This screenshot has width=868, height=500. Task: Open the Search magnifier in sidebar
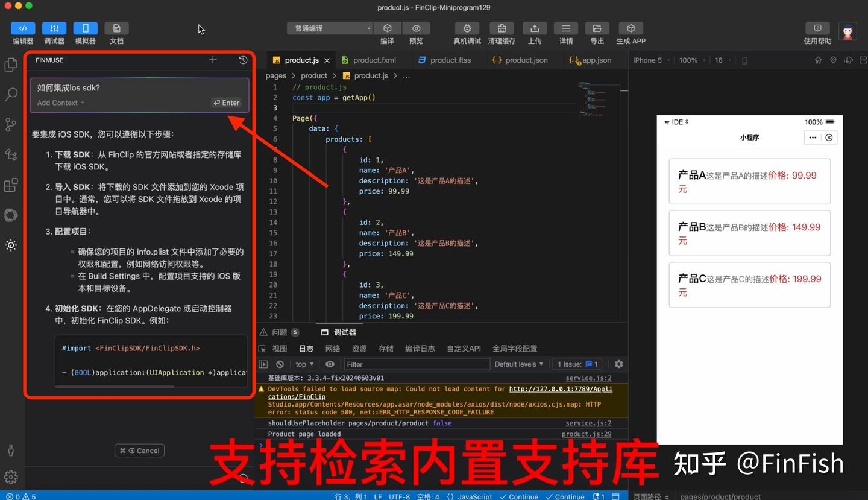(11, 95)
